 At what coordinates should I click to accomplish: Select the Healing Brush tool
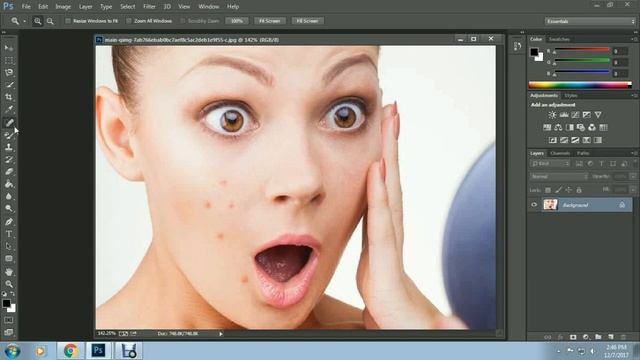[9, 122]
